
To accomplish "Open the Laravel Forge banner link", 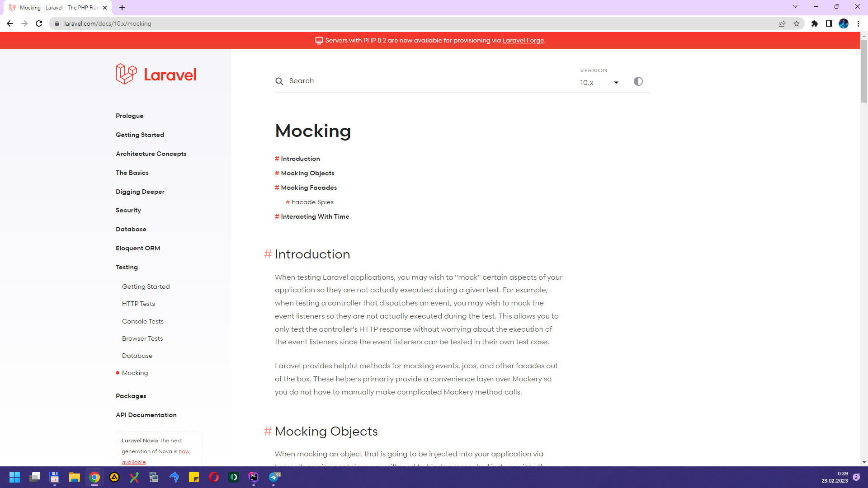I will [523, 40].
